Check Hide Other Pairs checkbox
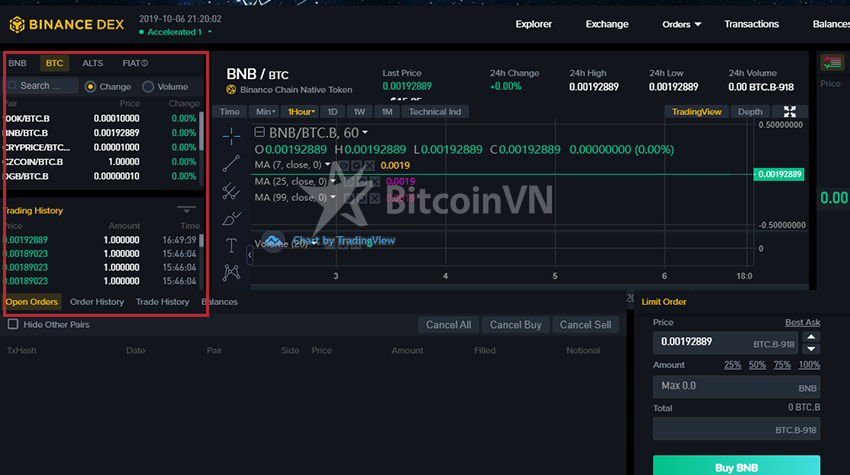This screenshot has width=850, height=475. (13, 324)
